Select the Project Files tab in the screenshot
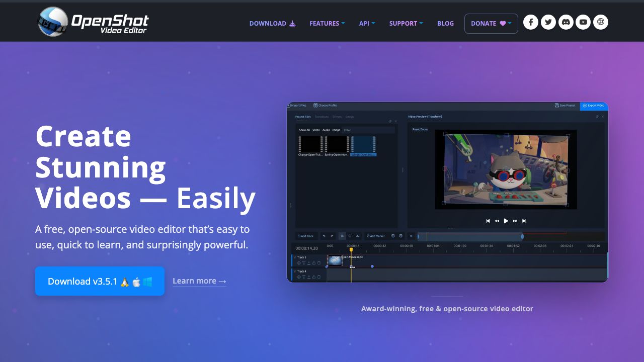Viewport: 644px width, 362px height. pos(303,117)
